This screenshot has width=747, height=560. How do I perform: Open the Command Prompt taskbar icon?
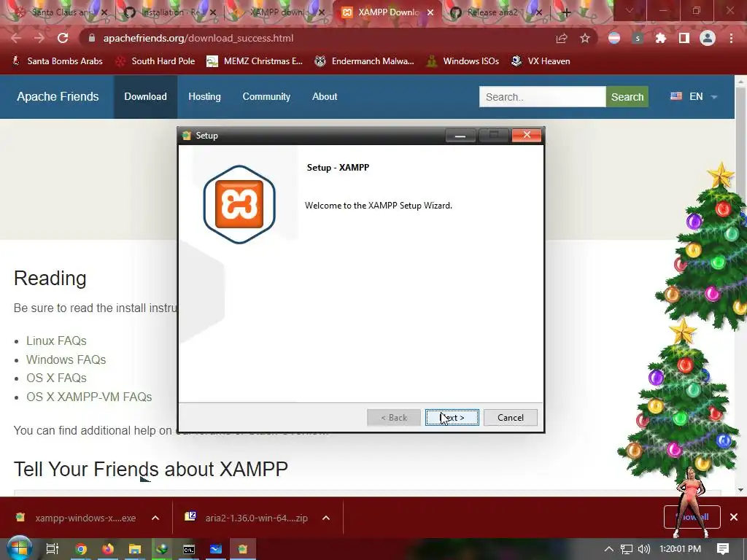[189, 549]
